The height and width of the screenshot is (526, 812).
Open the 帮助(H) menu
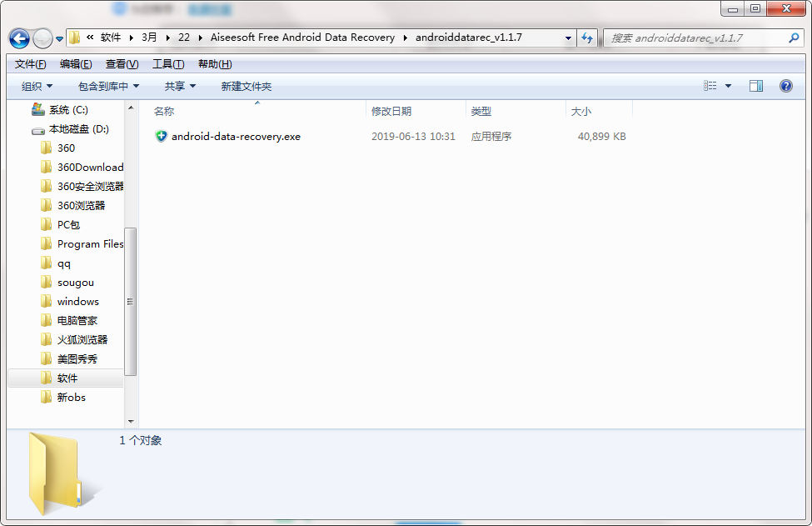coord(215,64)
